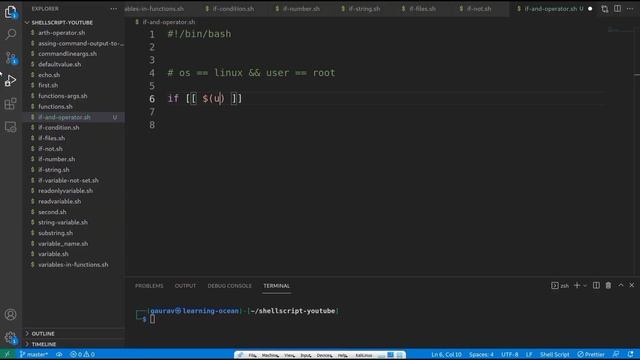Close the terminal panel
The height and width of the screenshot is (360, 640).
tap(631, 285)
